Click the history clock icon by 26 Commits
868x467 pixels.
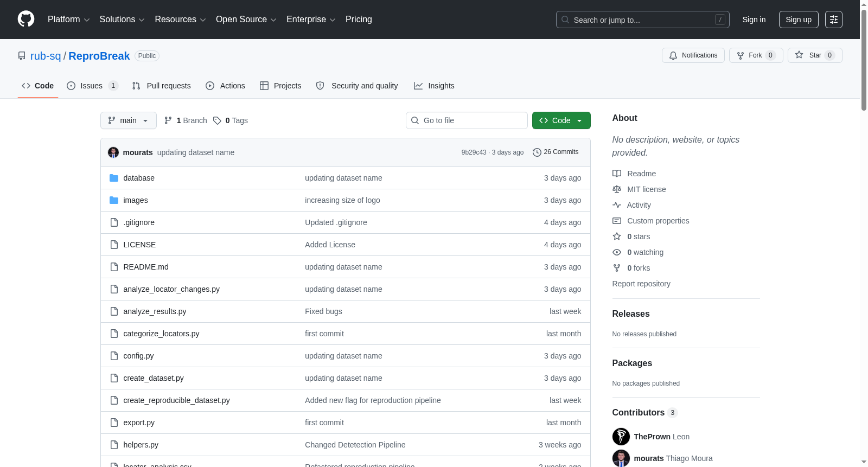point(537,152)
